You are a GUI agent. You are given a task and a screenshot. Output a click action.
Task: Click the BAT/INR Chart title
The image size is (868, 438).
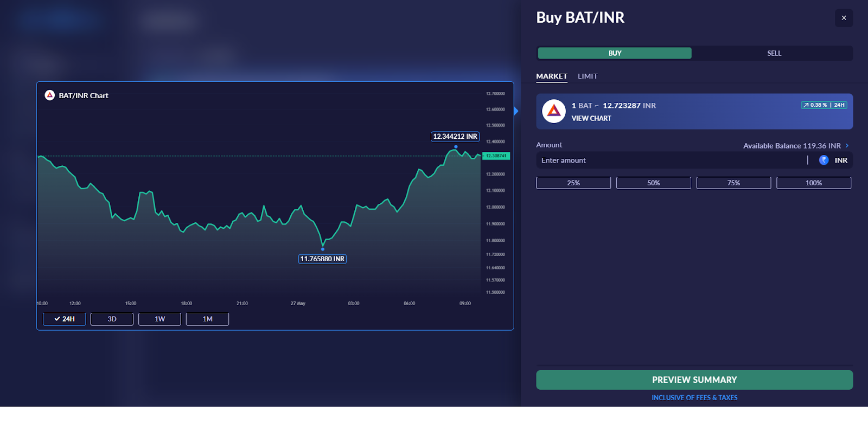tap(84, 95)
